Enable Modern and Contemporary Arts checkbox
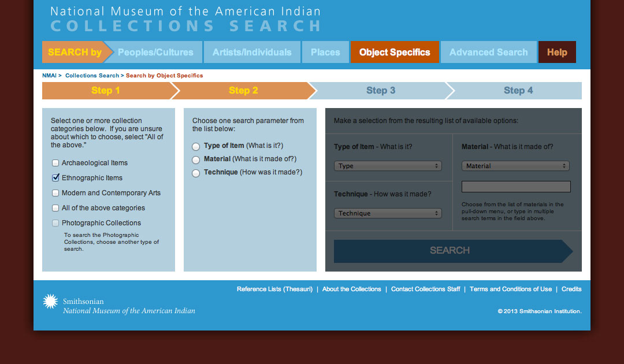The width and height of the screenshot is (624, 364). click(x=56, y=193)
